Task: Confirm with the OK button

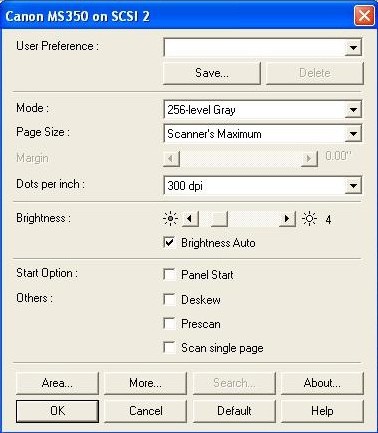Action: (57, 411)
